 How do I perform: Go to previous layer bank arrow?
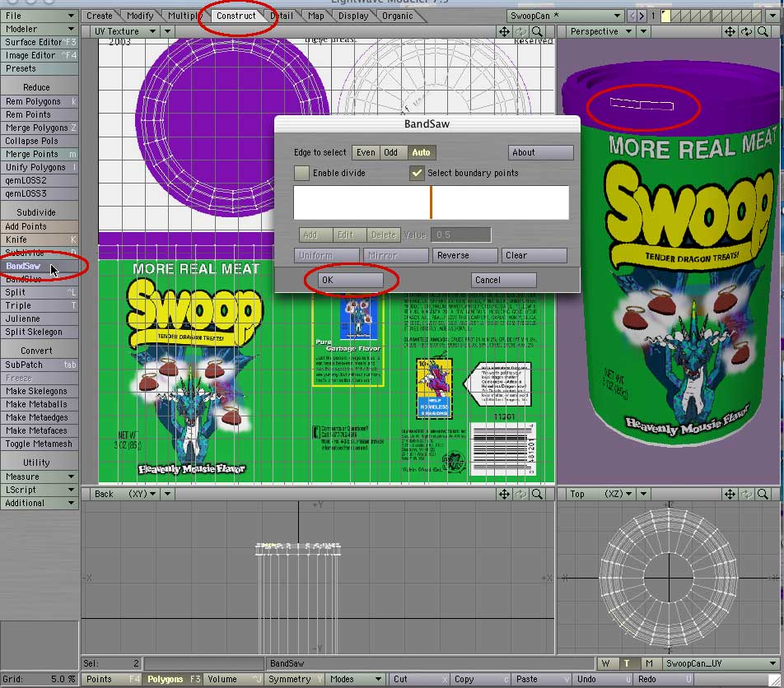click(x=632, y=16)
